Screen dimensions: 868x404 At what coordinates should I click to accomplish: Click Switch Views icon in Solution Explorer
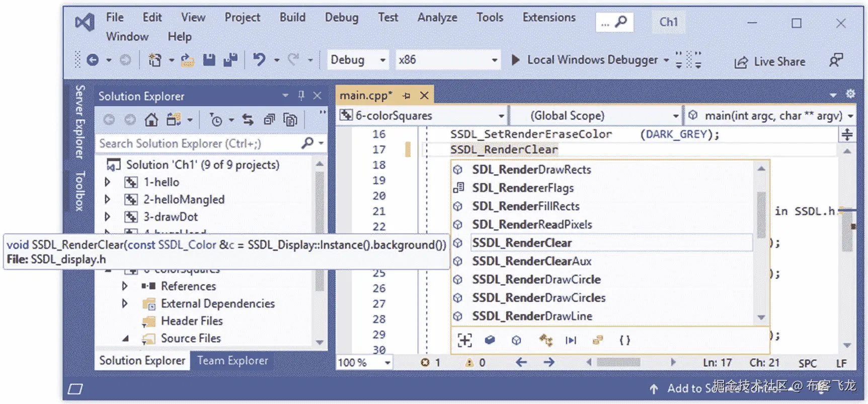[x=174, y=120]
